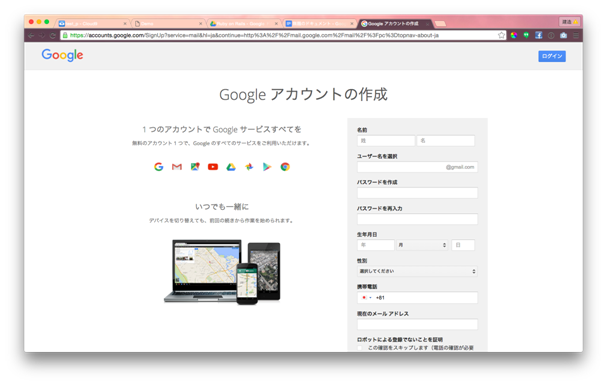Screen dimensions: 606x385
Task: Click the Facebook extension icon
Action: click(x=538, y=35)
